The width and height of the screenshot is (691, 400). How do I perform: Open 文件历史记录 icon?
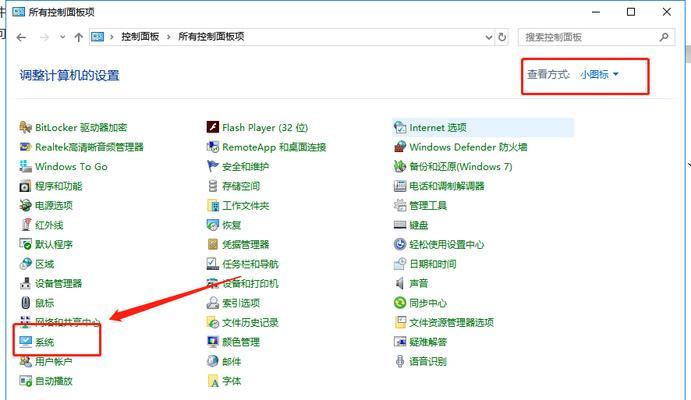pos(212,322)
